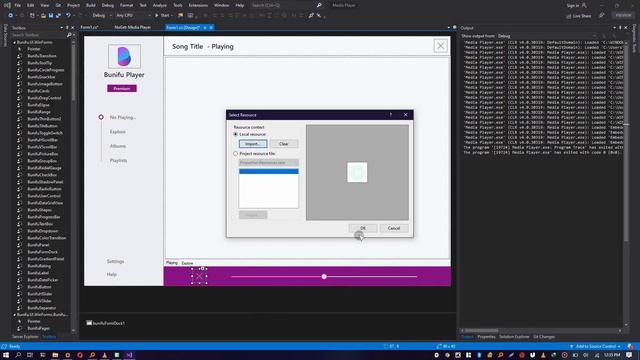
Task: Click the Start debugging button
Action: pos(162,15)
